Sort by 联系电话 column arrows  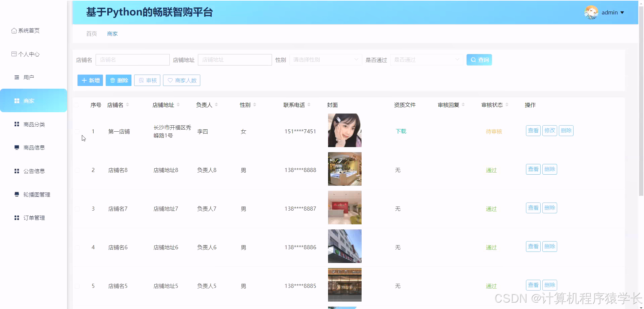point(309,105)
